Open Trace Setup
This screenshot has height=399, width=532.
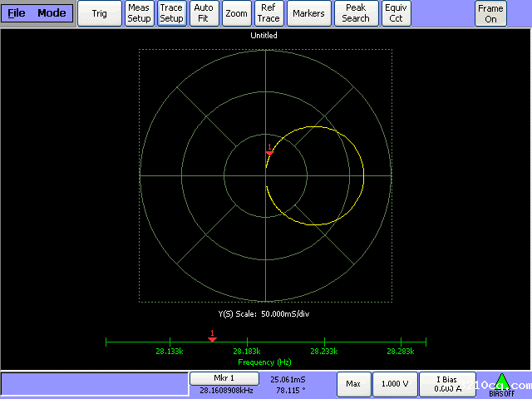[171, 13]
